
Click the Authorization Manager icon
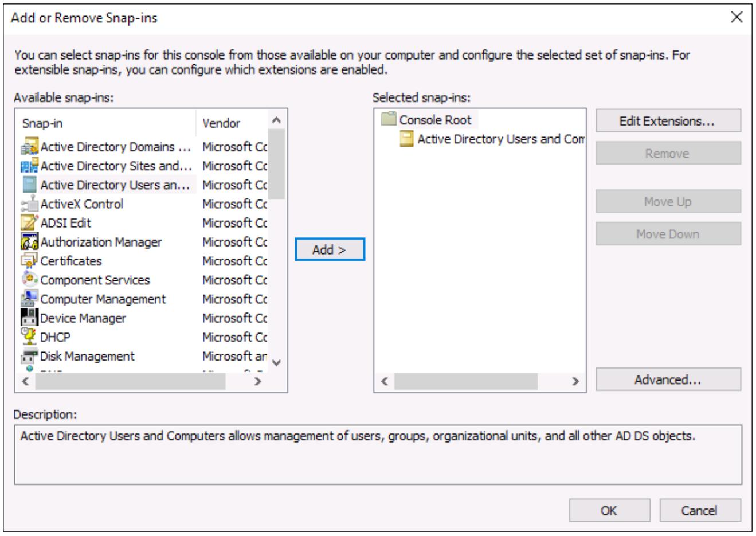(29, 242)
